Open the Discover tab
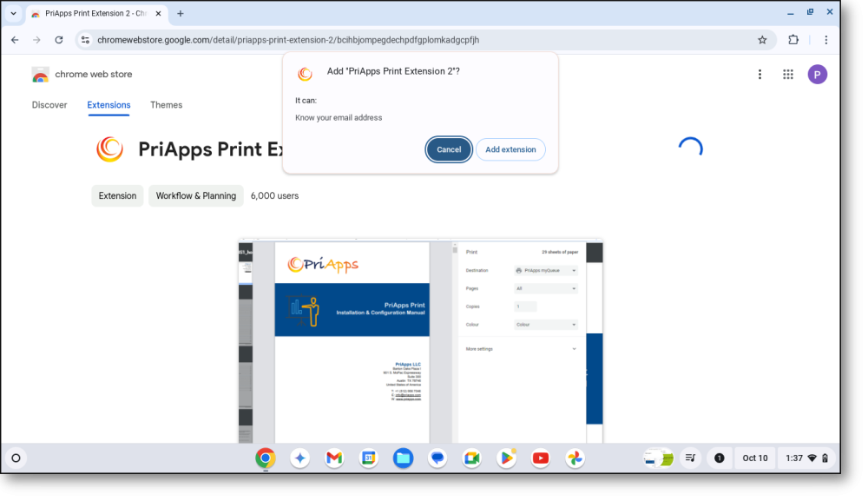The image size is (868, 501). coord(49,105)
